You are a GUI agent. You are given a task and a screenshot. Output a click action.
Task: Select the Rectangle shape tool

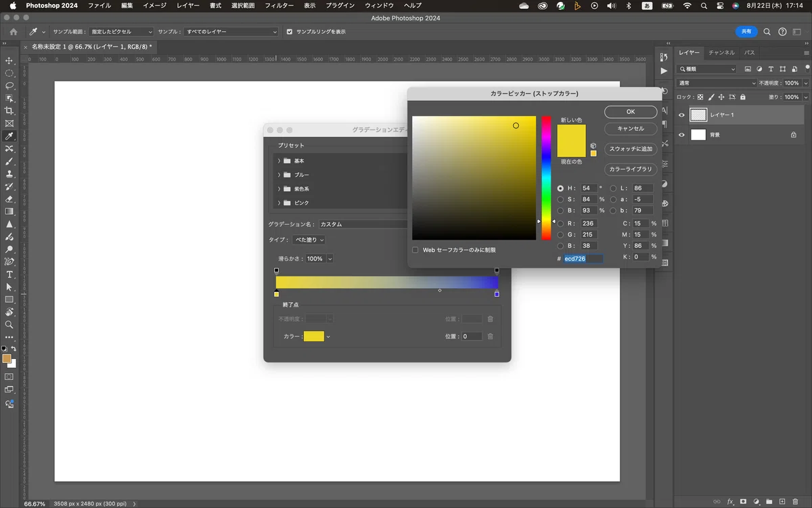pos(9,299)
